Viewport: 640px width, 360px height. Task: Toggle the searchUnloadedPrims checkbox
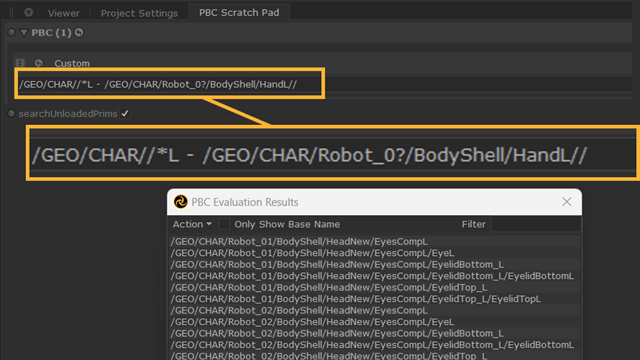(x=125, y=113)
